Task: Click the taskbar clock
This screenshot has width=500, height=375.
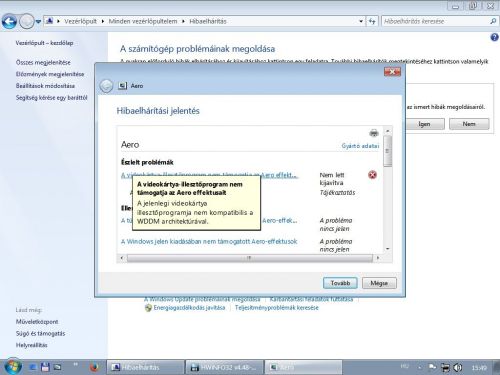Action: (x=479, y=368)
